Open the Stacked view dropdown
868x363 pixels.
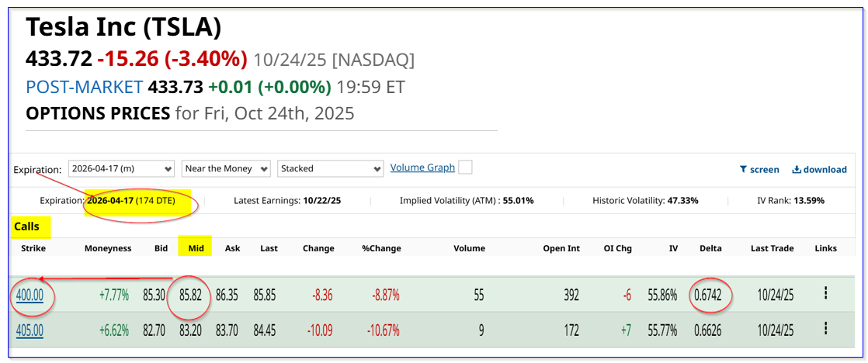[x=330, y=168]
